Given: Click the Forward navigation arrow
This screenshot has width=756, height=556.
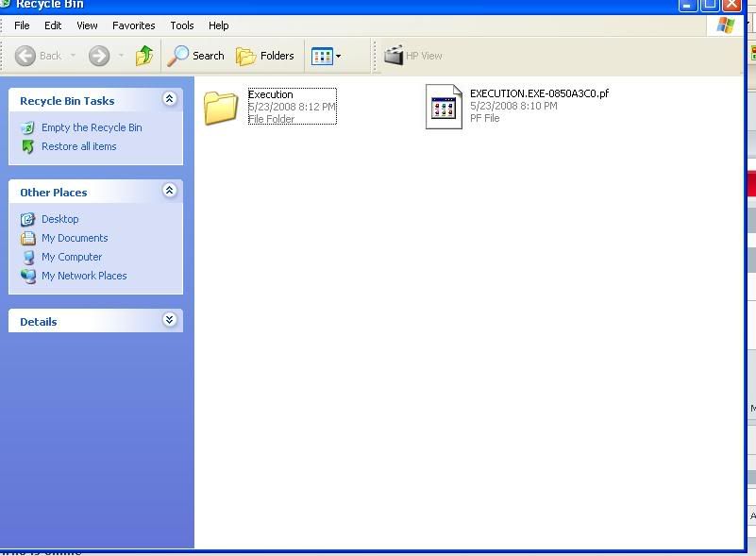Looking at the screenshot, I should (99, 56).
